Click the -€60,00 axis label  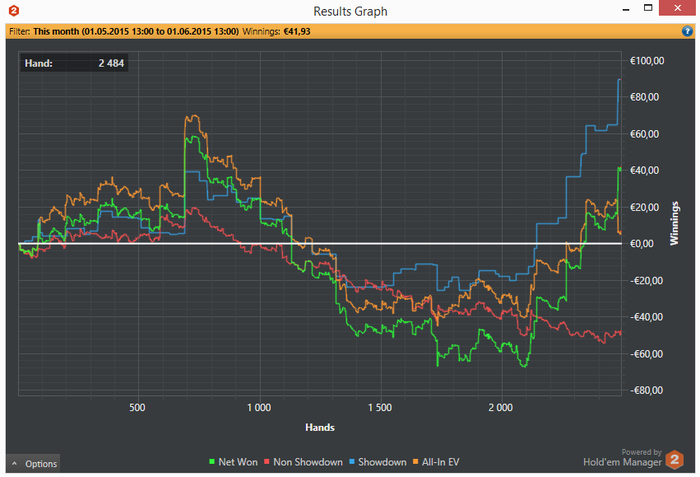coord(646,353)
